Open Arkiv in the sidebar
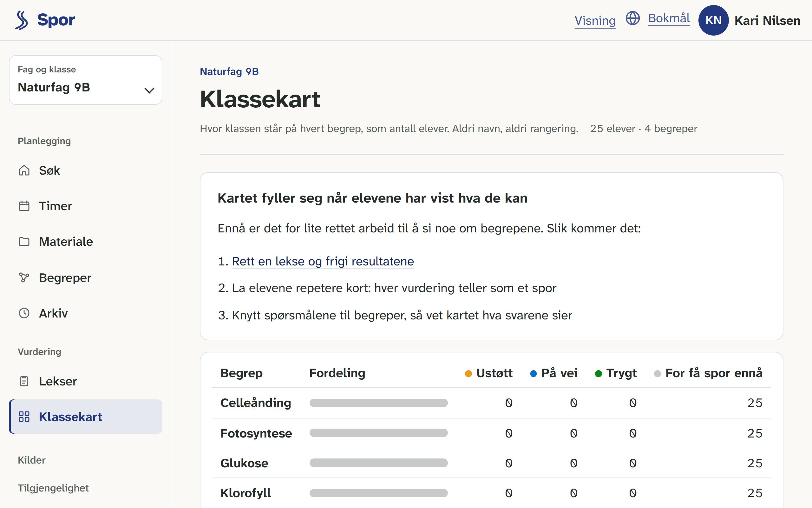 [86, 313]
